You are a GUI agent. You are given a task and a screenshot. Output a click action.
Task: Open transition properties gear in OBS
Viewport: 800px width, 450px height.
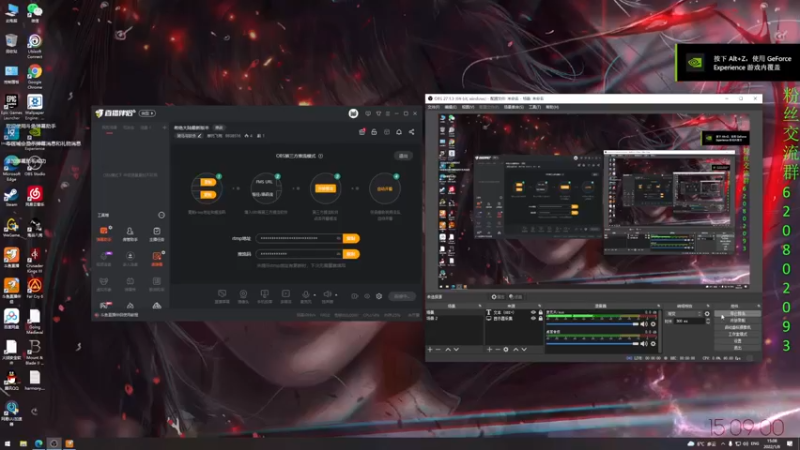click(707, 314)
